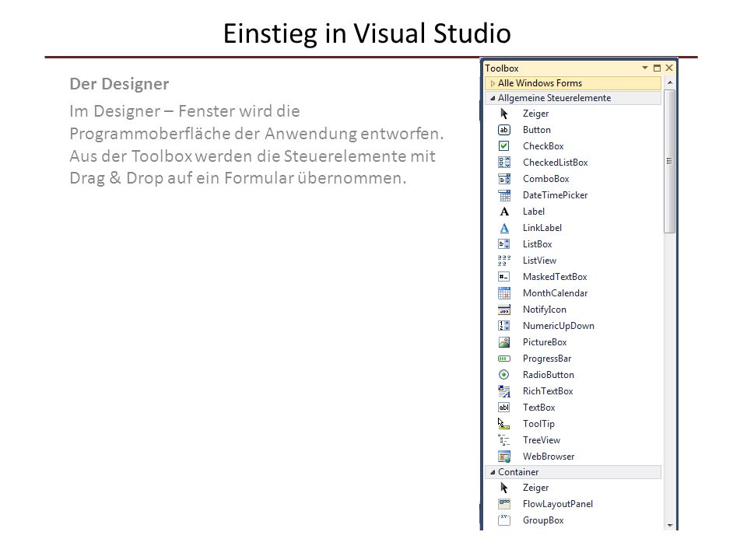This screenshot has height=560, width=747.
Task: Click the "LinkLabel" entry
Action: pyautogui.click(x=542, y=228)
